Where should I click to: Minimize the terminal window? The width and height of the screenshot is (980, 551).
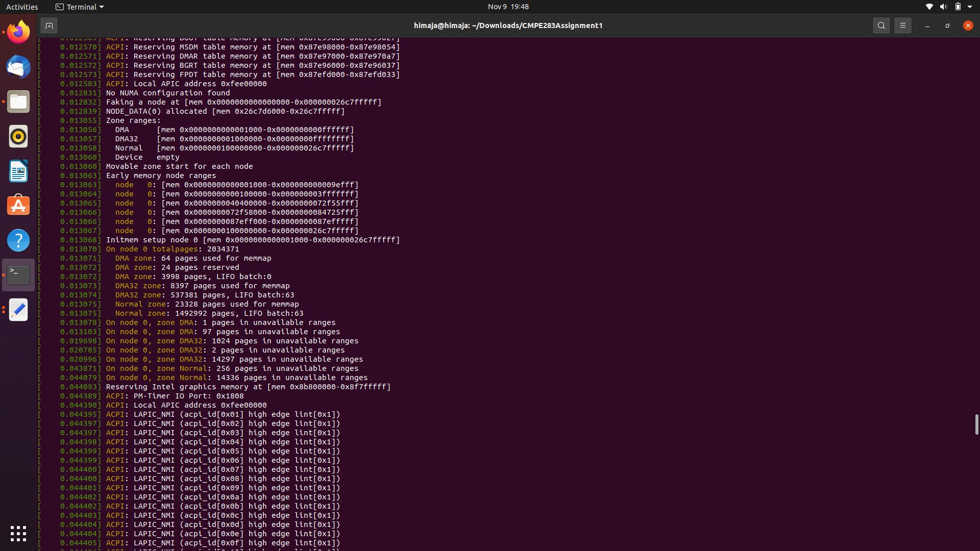tap(927, 26)
